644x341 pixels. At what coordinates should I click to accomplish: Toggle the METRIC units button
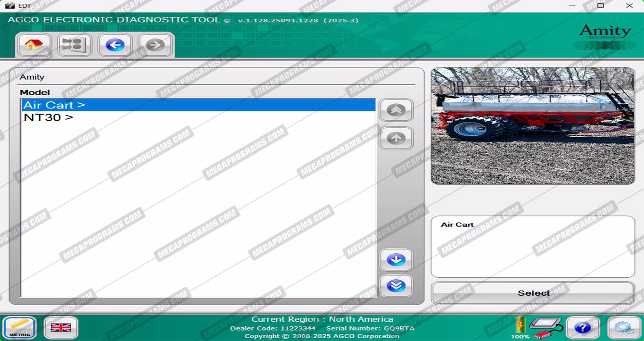pos(20,327)
